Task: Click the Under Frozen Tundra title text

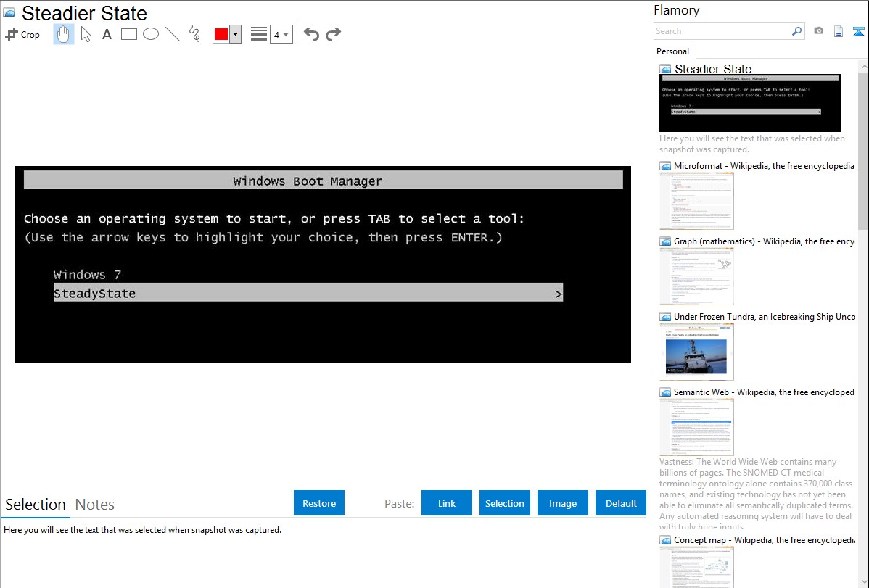Action: coord(765,316)
